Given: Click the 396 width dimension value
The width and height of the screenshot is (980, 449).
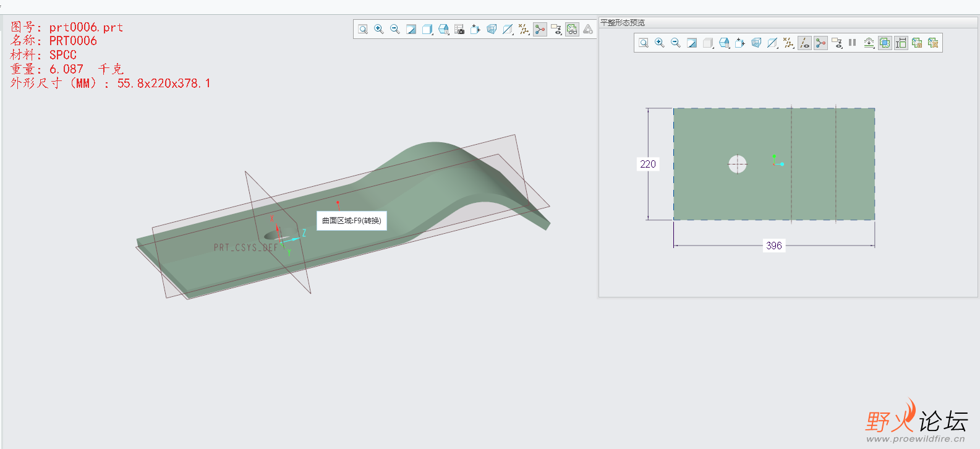Looking at the screenshot, I should click(774, 246).
